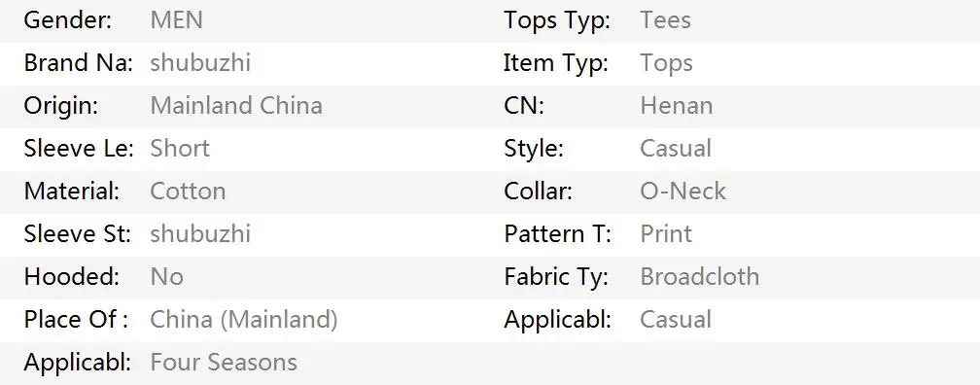980x385 pixels.
Task: Click the shubuzhi brand name value
Action: coord(200,62)
